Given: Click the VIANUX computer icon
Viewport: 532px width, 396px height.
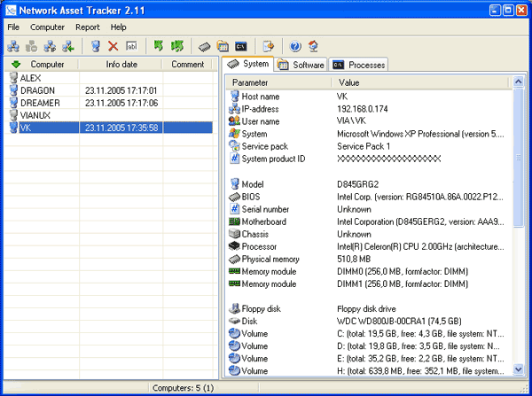Looking at the screenshot, I should point(13,115).
